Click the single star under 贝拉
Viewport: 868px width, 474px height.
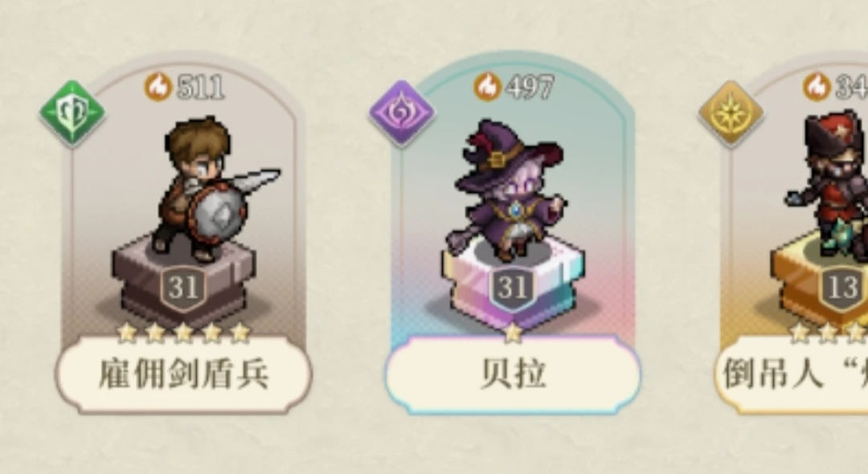(513, 333)
